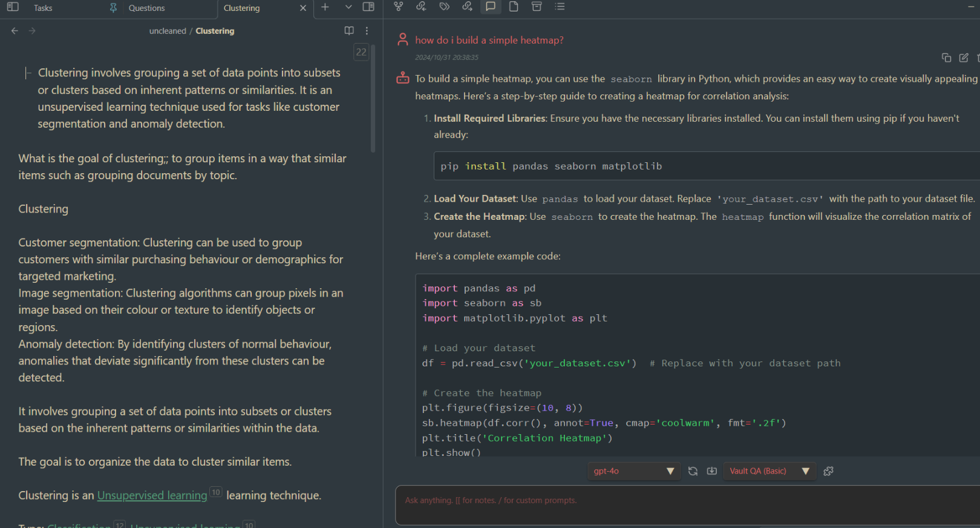Switch to the Tasks tab
The width and height of the screenshot is (980, 528).
tap(43, 8)
